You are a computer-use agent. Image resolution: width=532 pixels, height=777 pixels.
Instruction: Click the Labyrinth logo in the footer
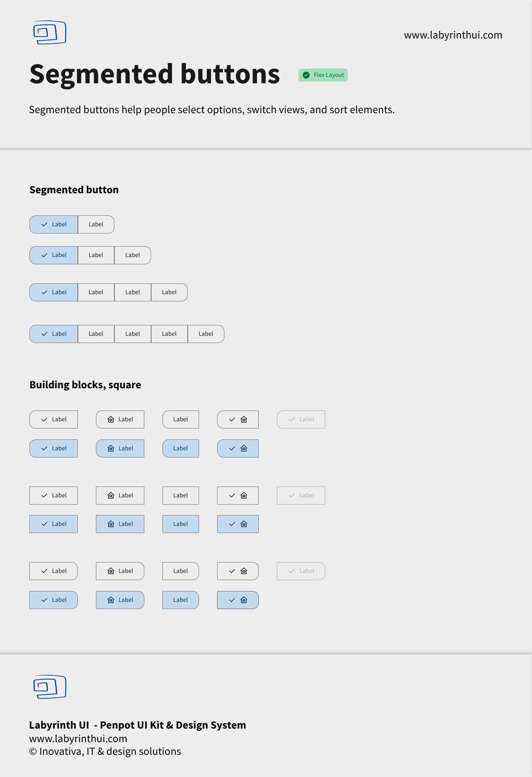point(50,687)
